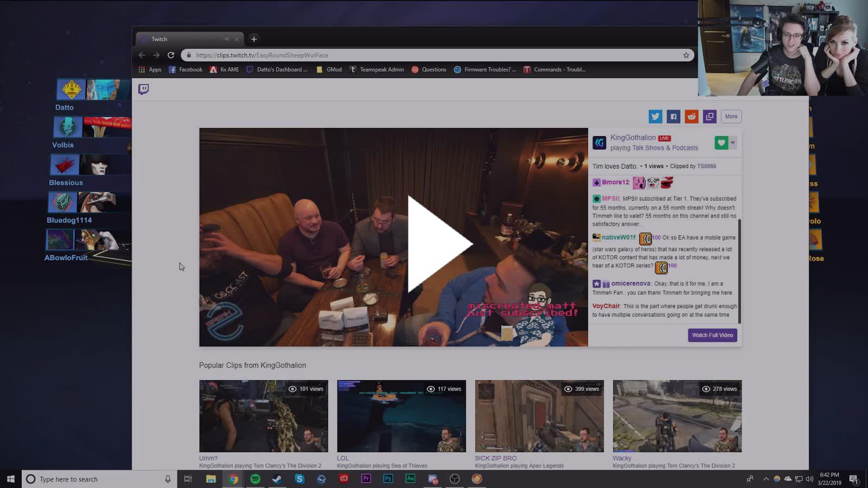Click username Bmore12 in chat
The width and height of the screenshot is (868, 488).
(x=615, y=183)
